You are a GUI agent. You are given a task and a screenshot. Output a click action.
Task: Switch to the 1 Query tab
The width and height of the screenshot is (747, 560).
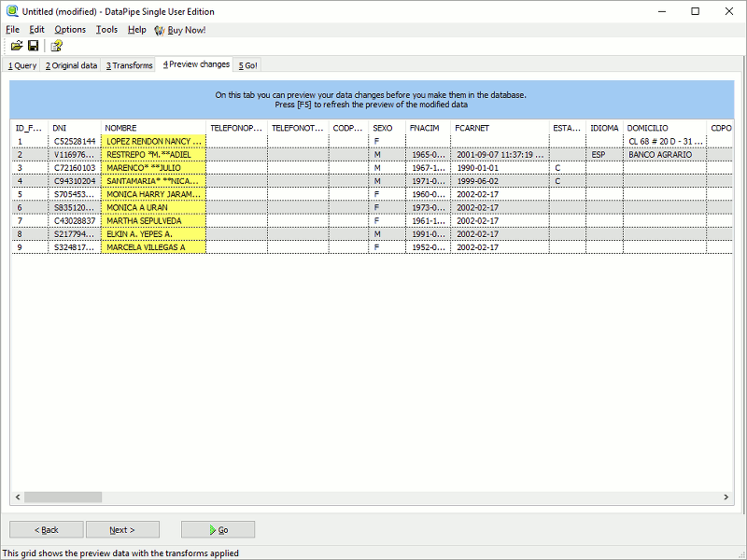coord(21,65)
